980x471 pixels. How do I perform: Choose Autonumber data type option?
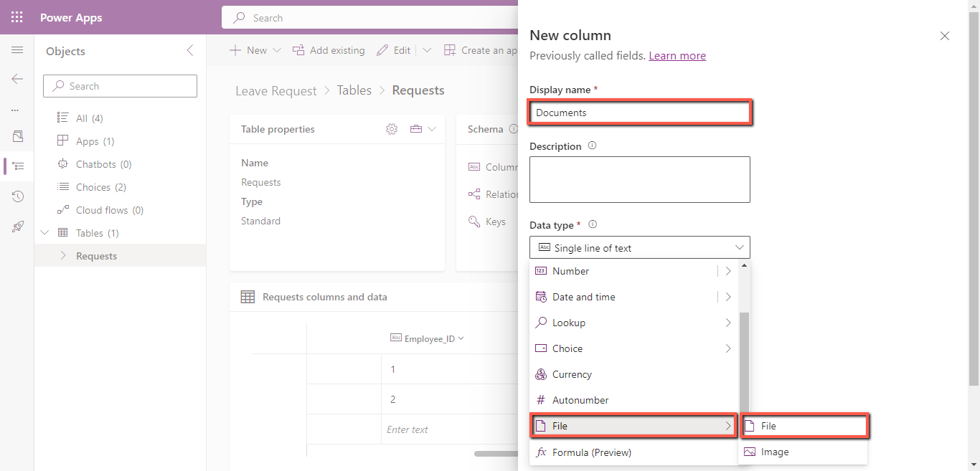click(633, 400)
